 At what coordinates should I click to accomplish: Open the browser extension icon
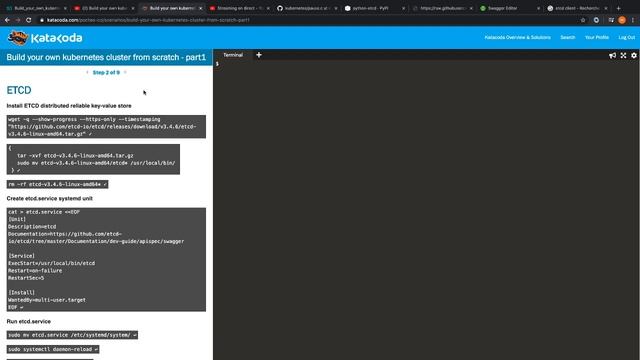[596, 20]
